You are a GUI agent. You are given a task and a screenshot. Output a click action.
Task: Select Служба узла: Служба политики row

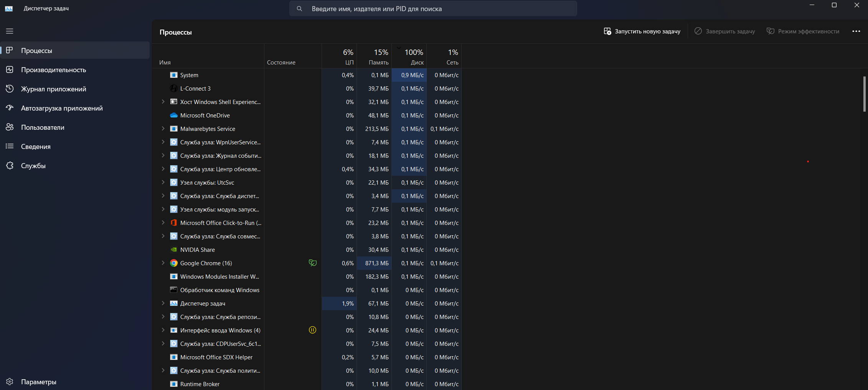[x=307, y=370]
